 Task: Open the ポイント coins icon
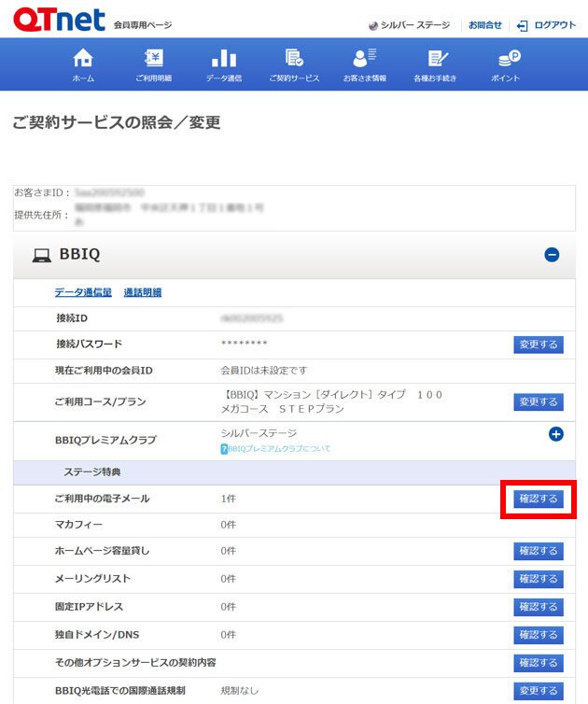506,59
